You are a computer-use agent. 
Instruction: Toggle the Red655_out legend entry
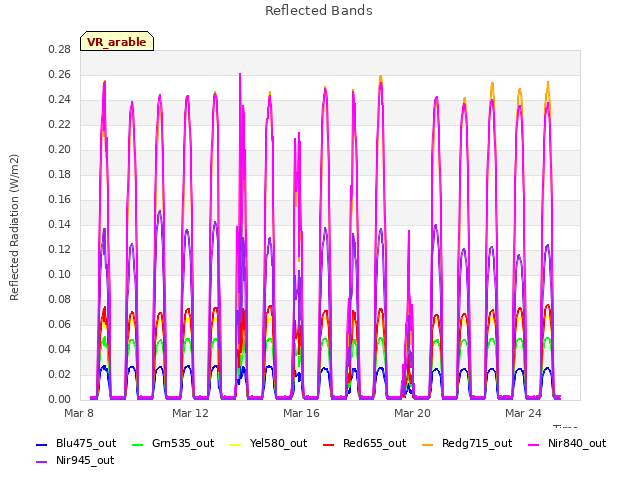pyautogui.click(x=364, y=443)
